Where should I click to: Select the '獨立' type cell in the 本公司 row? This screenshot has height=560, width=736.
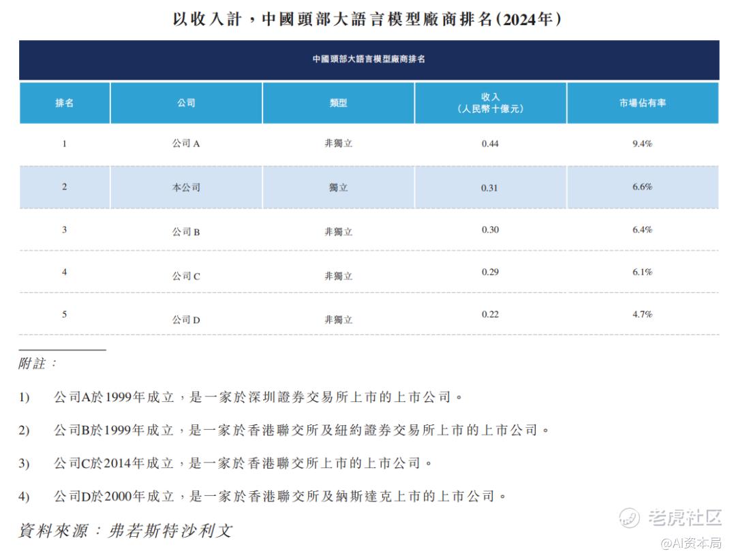339,187
